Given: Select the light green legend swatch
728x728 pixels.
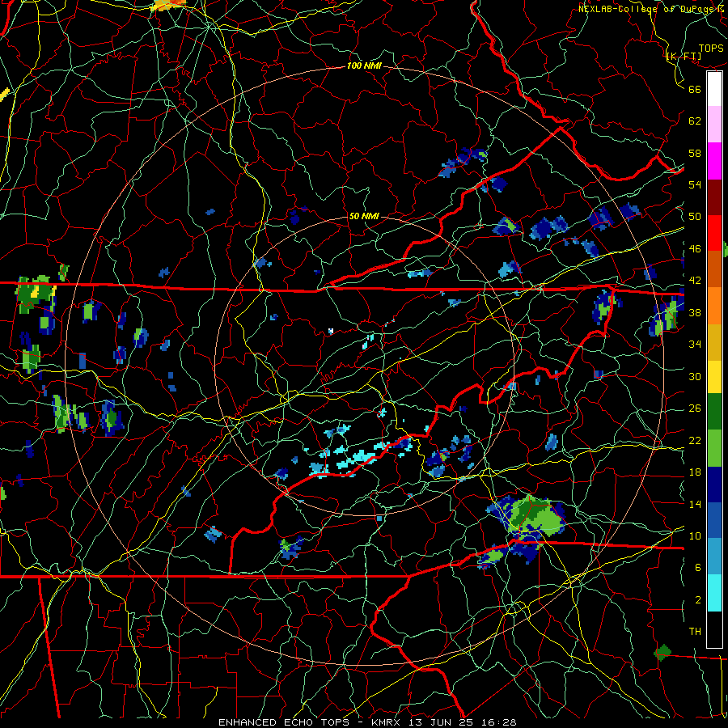Looking at the screenshot, I should 714,448.
